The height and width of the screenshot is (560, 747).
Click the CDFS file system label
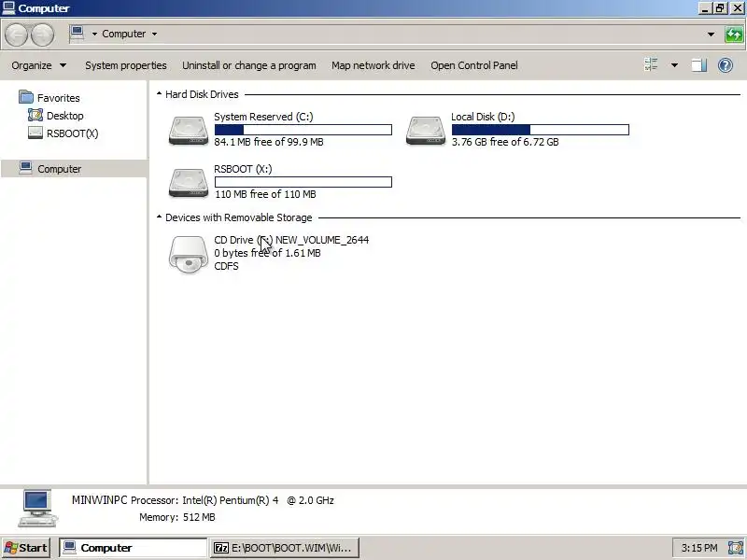pyautogui.click(x=226, y=266)
